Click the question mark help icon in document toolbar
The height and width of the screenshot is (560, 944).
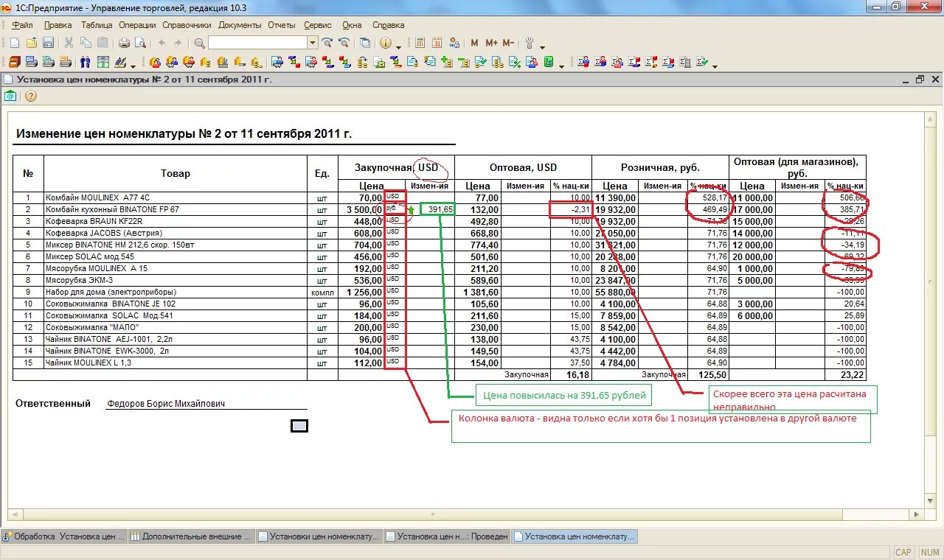(x=31, y=96)
